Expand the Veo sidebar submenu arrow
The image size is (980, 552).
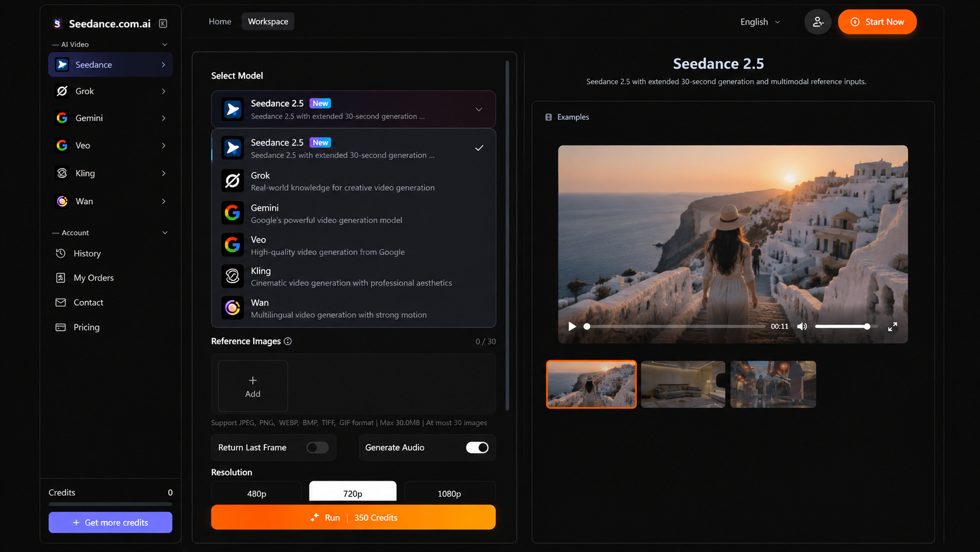click(164, 145)
